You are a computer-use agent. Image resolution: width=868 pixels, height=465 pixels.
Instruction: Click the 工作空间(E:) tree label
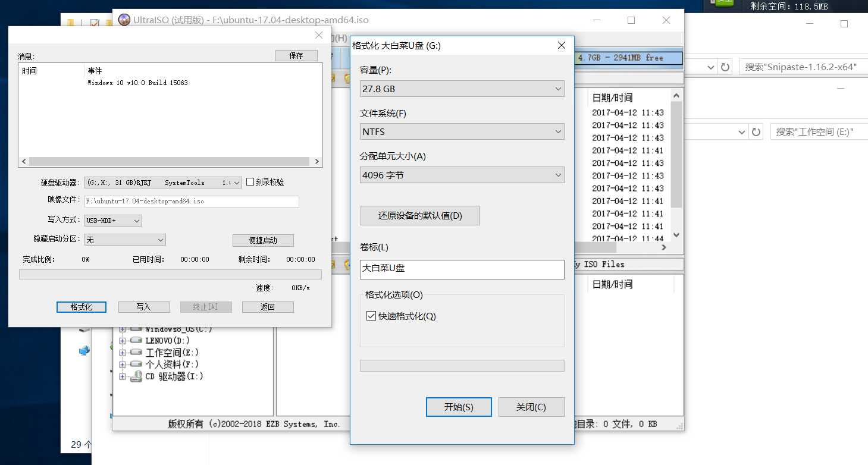172,353
